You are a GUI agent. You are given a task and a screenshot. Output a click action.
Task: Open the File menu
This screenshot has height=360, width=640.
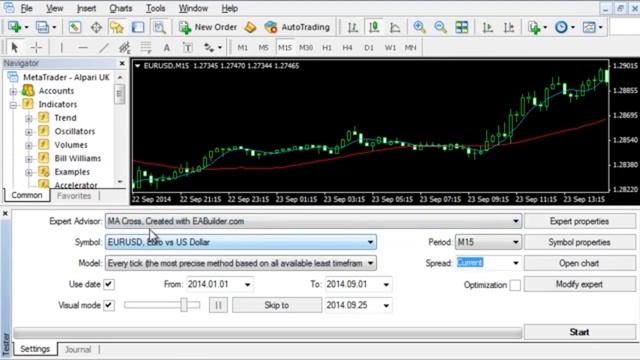point(27,8)
